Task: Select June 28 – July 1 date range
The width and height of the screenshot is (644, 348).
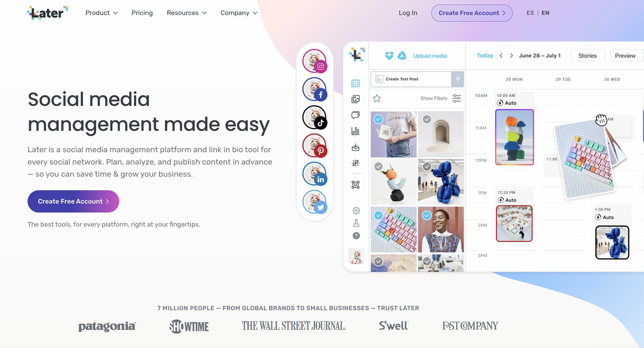Action: pyautogui.click(x=540, y=55)
